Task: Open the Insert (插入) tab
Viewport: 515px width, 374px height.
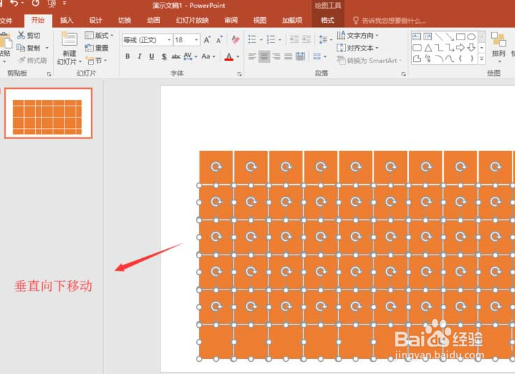Action: pyautogui.click(x=66, y=21)
